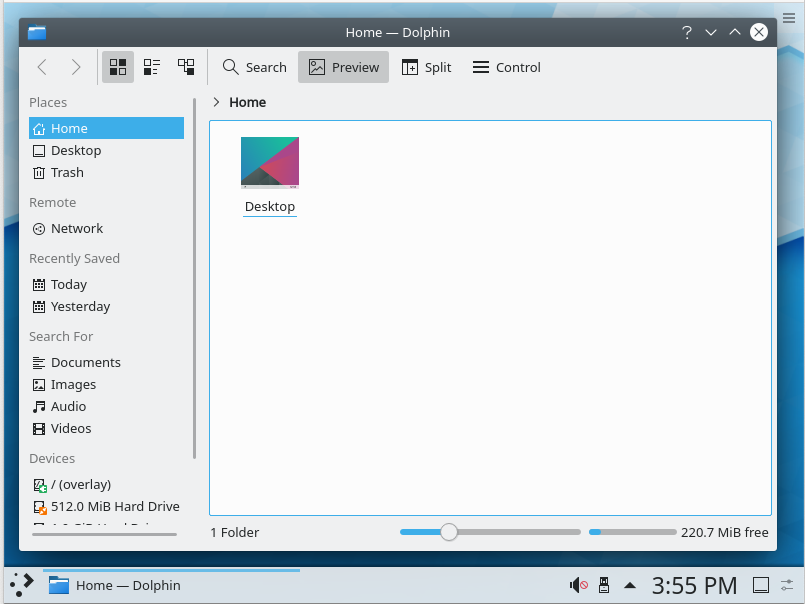Open the application launcher in taskbar
Image resolution: width=805 pixels, height=604 pixels.
(22, 585)
